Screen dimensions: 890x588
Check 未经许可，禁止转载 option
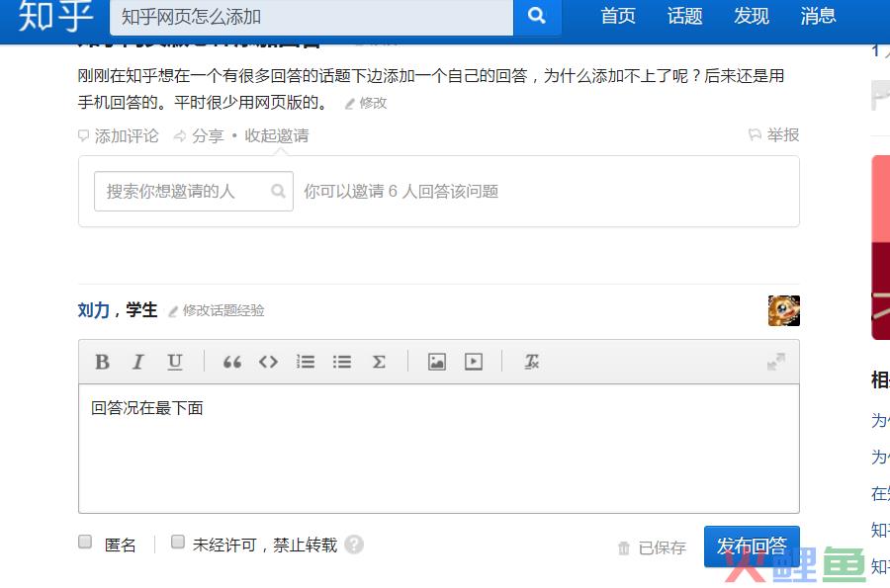[x=178, y=542]
